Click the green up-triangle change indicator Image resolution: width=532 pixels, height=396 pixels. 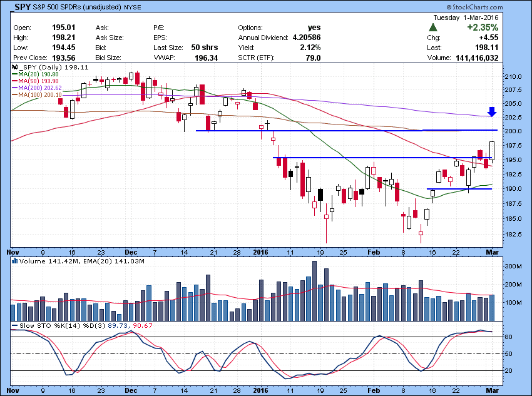point(433,28)
